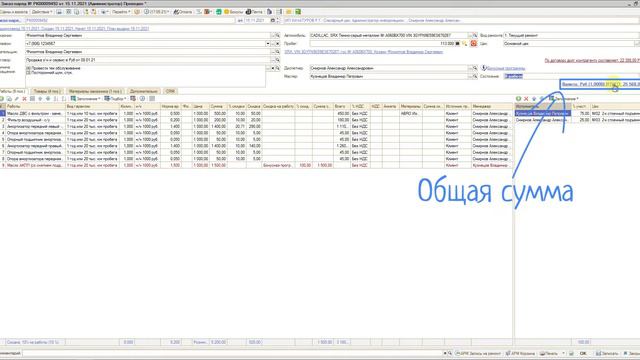Viewport: 640px width, 360px height.
Task: Click the green icon left of Бонусы
Action: point(219,12)
